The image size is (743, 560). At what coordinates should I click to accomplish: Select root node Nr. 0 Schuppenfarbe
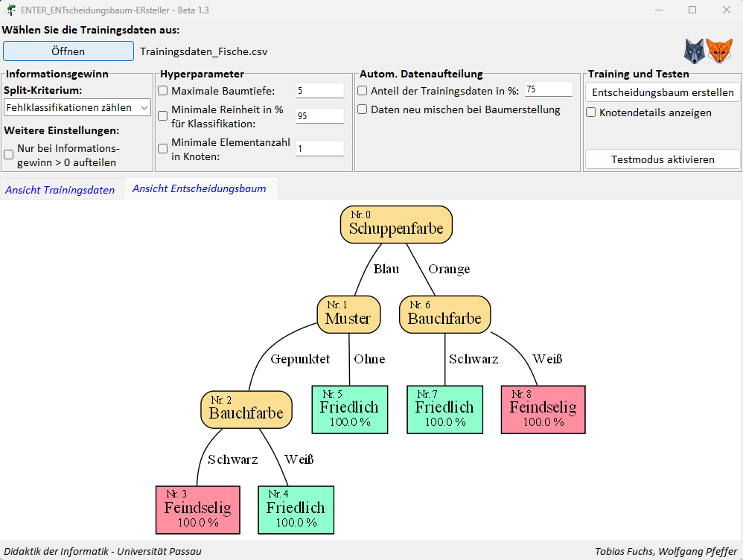[396, 224]
